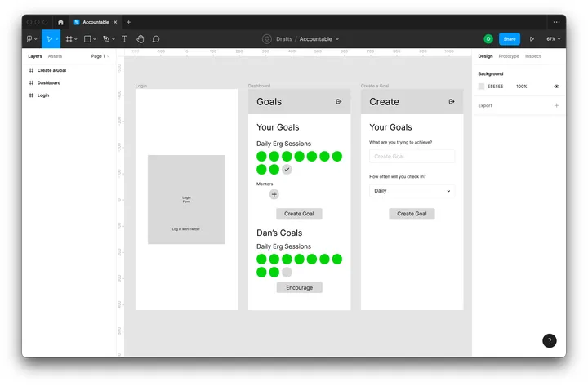Expand Frame tool options chevron
This screenshot has width=588, height=386.
[x=76, y=39]
